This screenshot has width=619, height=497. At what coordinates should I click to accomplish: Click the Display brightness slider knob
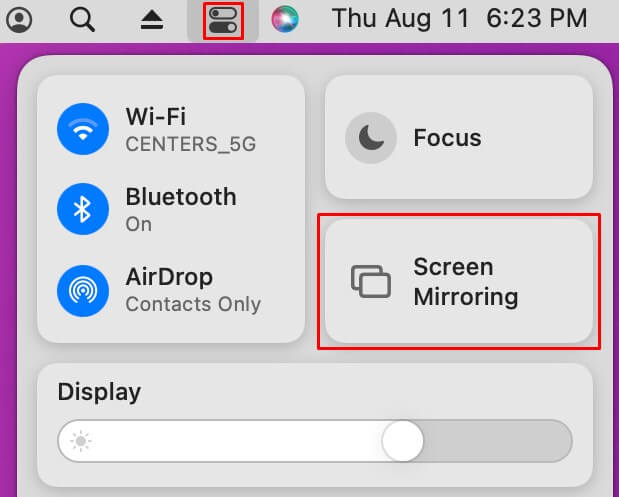coord(403,441)
